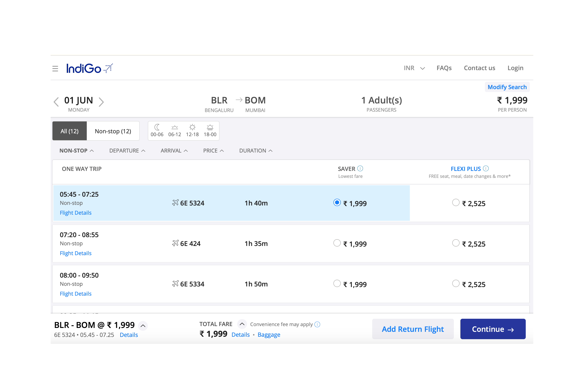
Task: Click convenience fee info icon
Action: tap(317, 324)
